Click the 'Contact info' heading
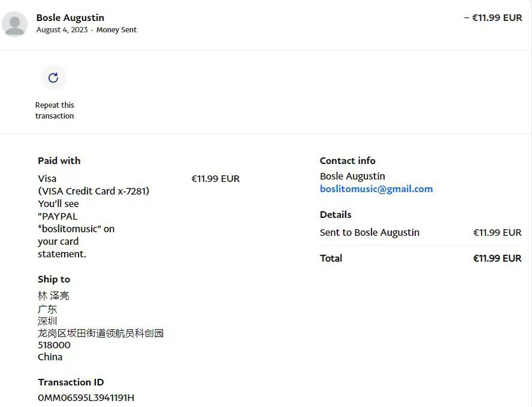Viewport: 532px width, 407px height. click(347, 160)
